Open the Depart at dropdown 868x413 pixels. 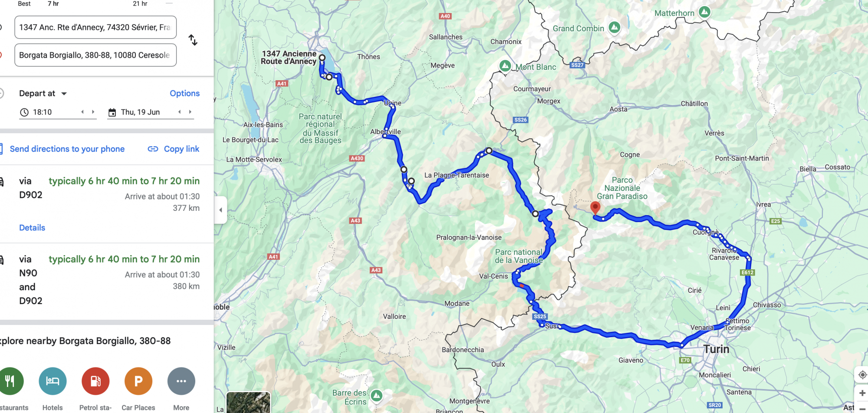[x=43, y=94]
